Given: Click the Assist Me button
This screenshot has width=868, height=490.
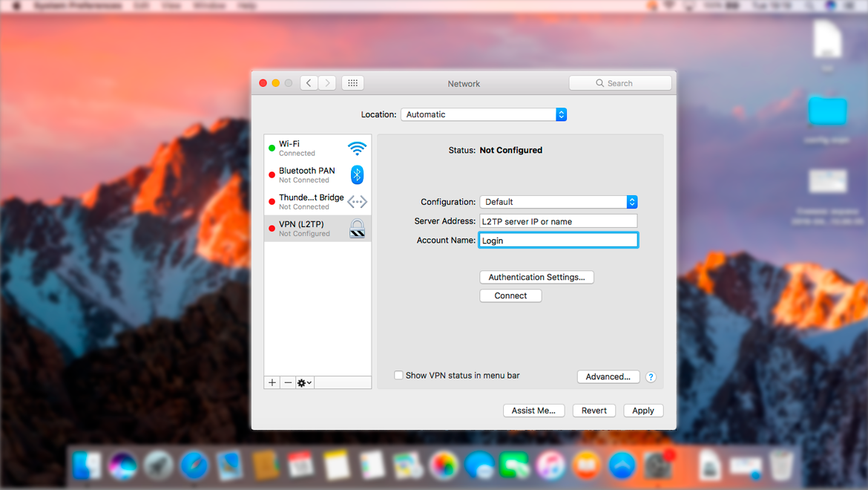Looking at the screenshot, I should coord(533,411).
